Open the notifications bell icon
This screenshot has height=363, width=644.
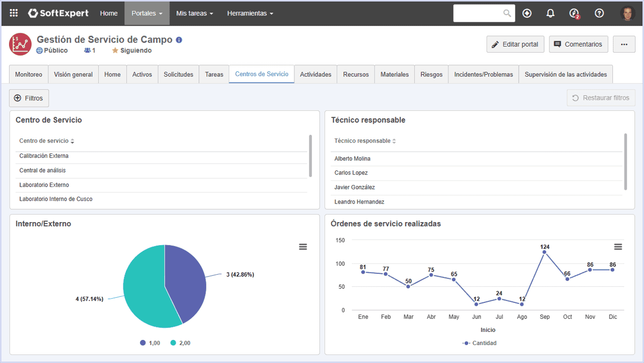tap(551, 14)
